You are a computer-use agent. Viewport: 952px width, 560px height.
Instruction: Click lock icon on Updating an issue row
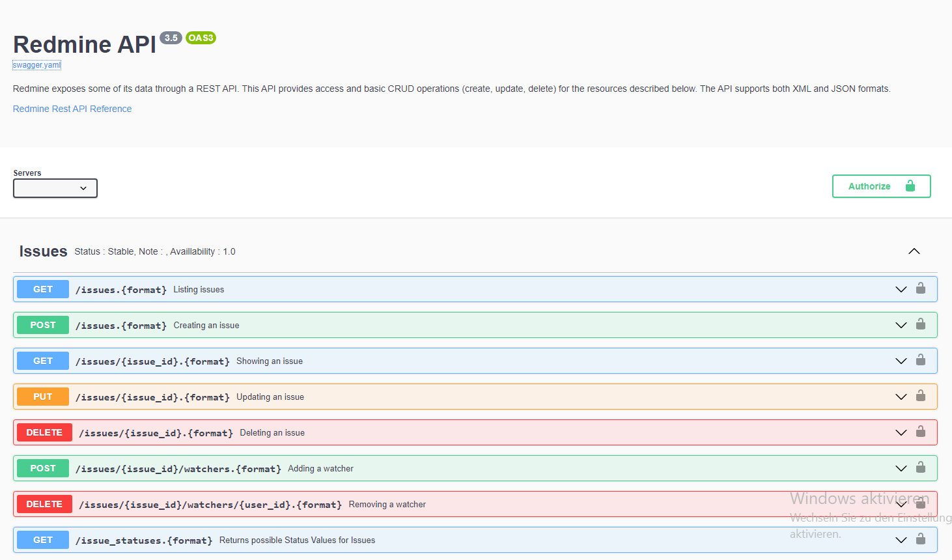coord(921,396)
